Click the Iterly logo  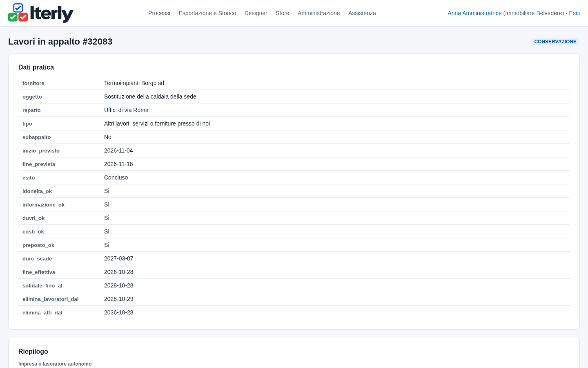coord(41,13)
